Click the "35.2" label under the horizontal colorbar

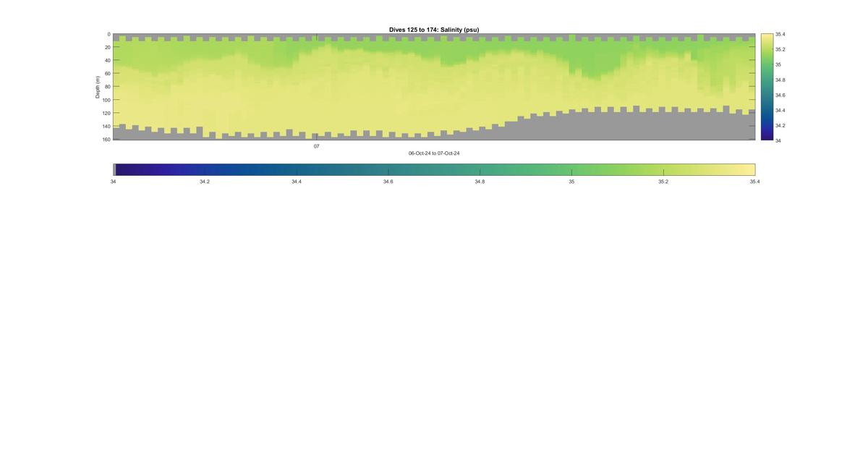[663, 182]
